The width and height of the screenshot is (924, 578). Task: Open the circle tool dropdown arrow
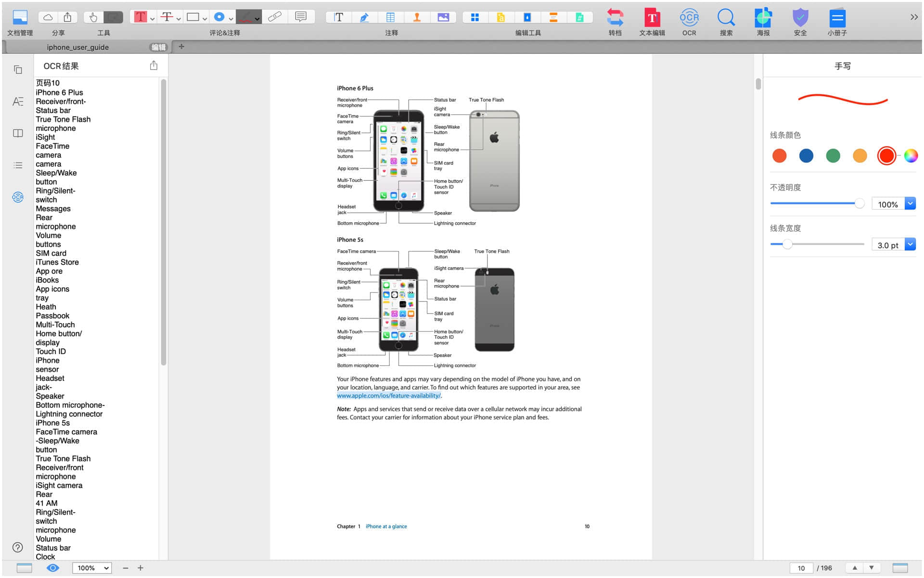[231, 19]
